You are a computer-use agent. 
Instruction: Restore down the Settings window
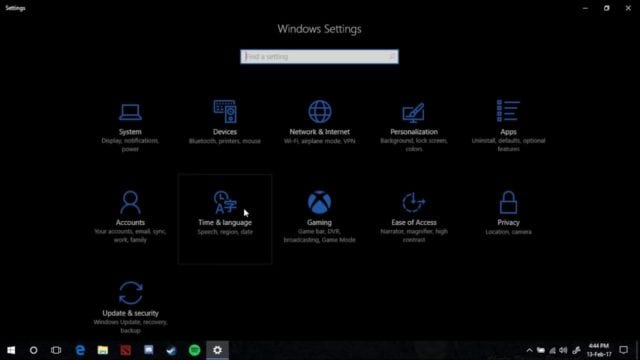coord(607,8)
